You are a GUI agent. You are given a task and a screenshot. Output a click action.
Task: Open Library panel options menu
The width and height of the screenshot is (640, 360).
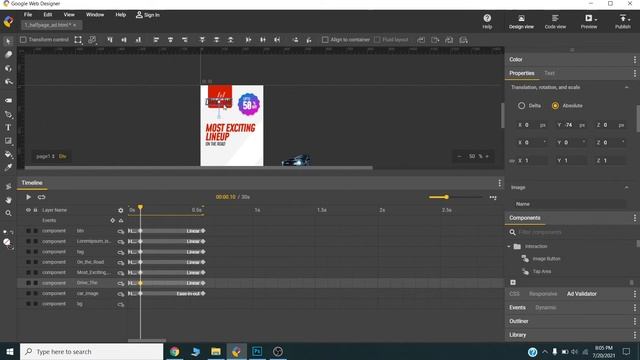635,335
